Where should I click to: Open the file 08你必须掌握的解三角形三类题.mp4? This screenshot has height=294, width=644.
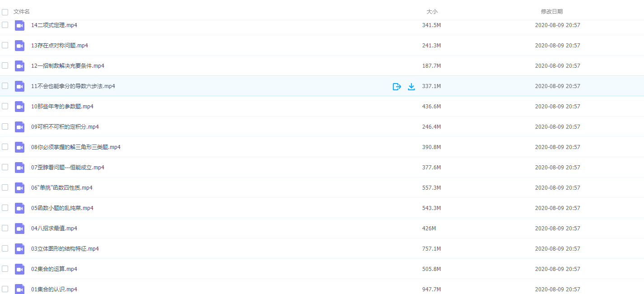click(75, 147)
